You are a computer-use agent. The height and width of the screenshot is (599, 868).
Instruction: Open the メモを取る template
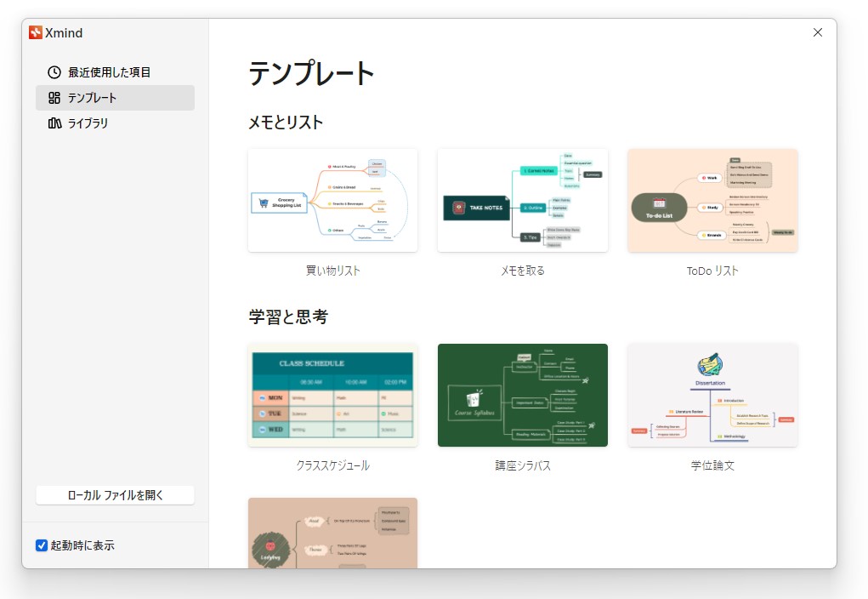click(522, 200)
